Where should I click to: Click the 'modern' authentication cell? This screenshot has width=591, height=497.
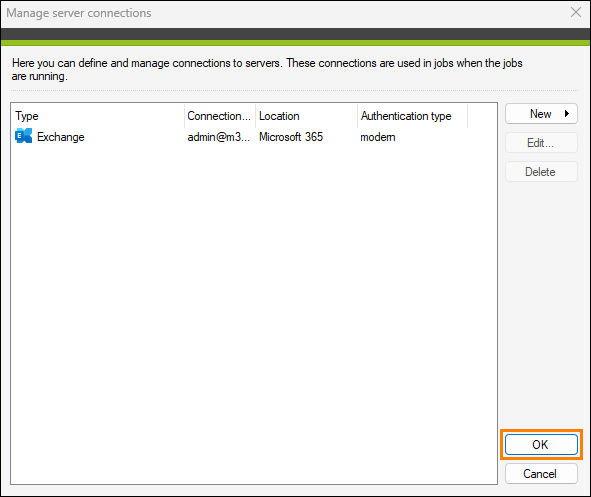(378, 137)
